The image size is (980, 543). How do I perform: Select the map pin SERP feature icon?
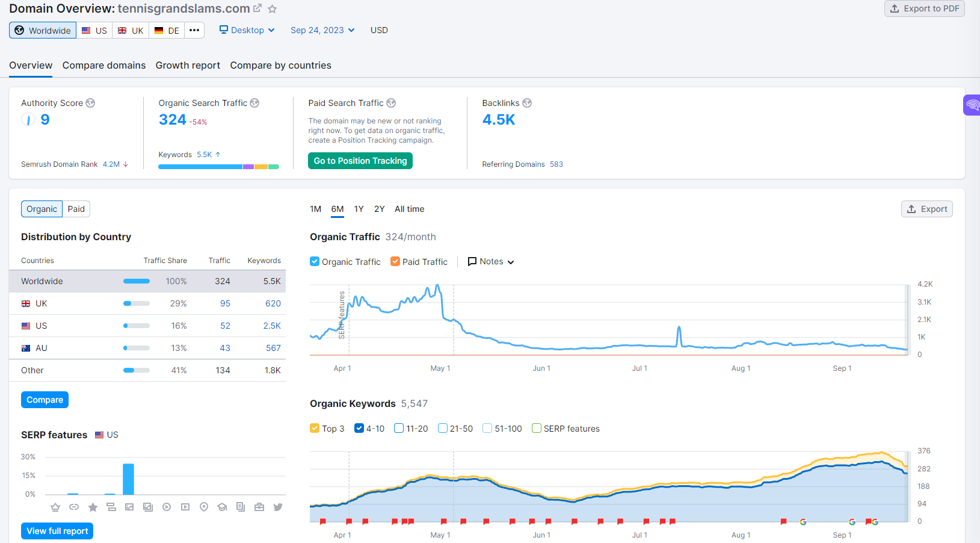pos(204,507)
